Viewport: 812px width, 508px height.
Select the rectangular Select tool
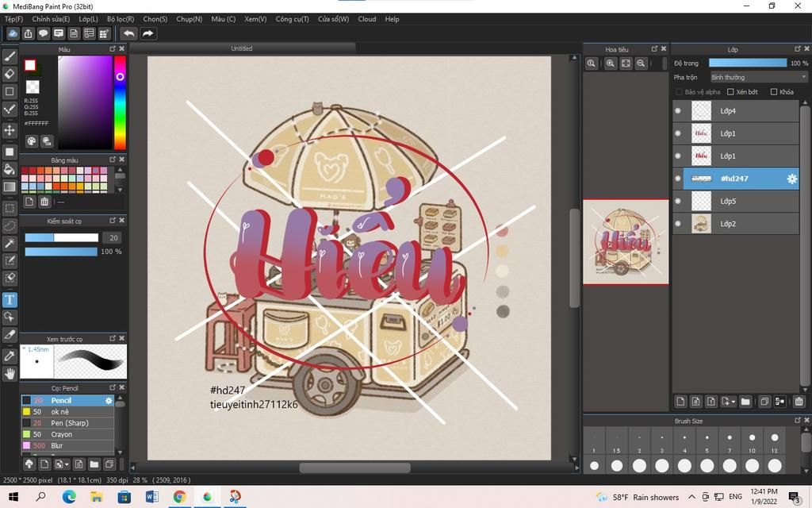(x=10, y=209)
